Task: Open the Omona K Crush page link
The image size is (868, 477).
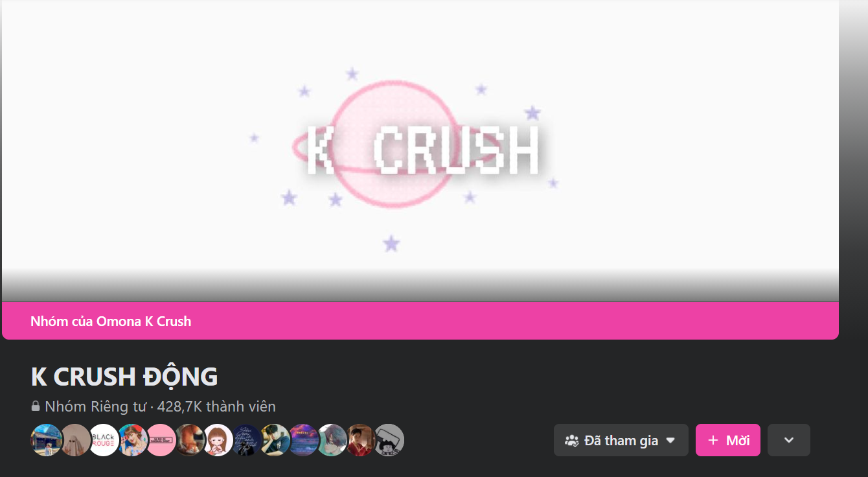Action: pyautogui.click(x=144, y=321)
